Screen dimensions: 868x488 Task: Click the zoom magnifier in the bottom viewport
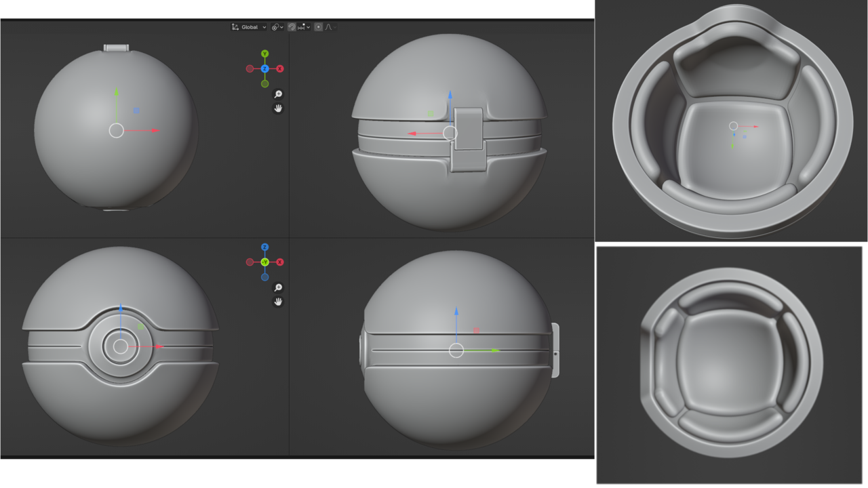277,287
